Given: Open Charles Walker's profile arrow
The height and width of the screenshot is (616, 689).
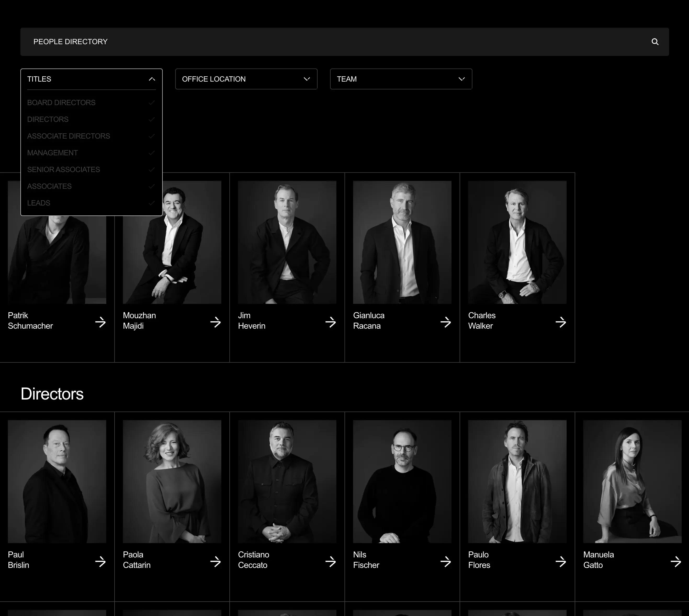Looking at the screenshot, I should click(561, 322).
